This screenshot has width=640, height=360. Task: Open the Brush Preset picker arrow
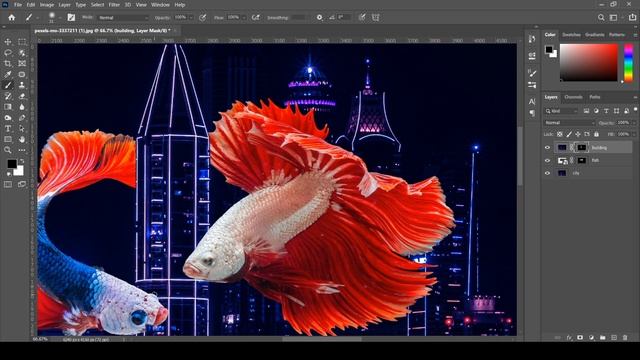(x=60, y=18)
